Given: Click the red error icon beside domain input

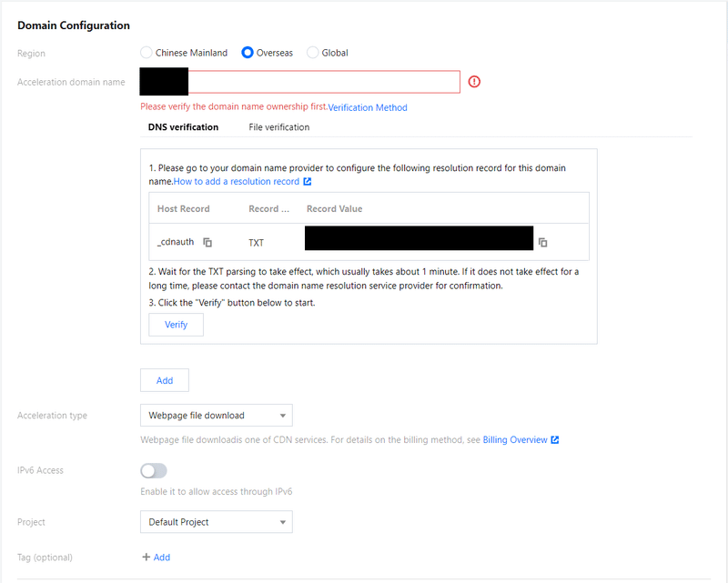Looking at the screenshot, I should coord(473,82).
